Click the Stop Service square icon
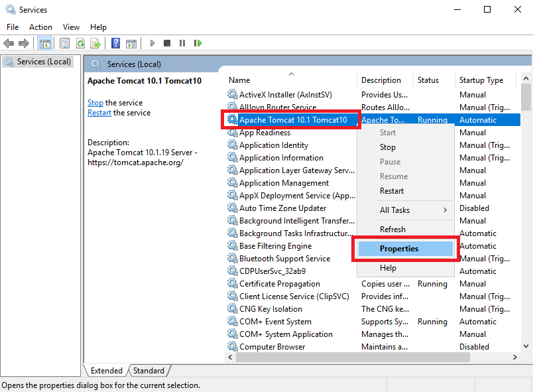This screenshot has height=392, width=533. pos(167,43)
